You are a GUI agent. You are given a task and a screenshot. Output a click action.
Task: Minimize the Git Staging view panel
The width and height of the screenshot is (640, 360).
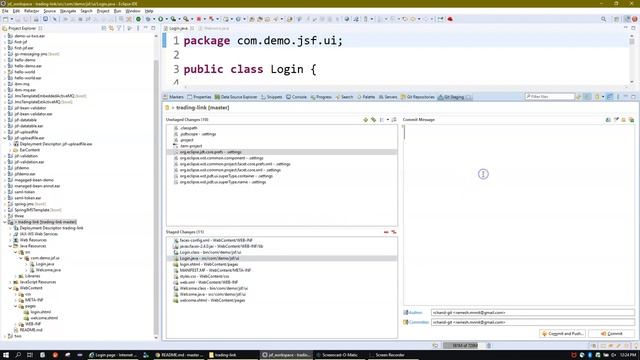tap(626, 97)
